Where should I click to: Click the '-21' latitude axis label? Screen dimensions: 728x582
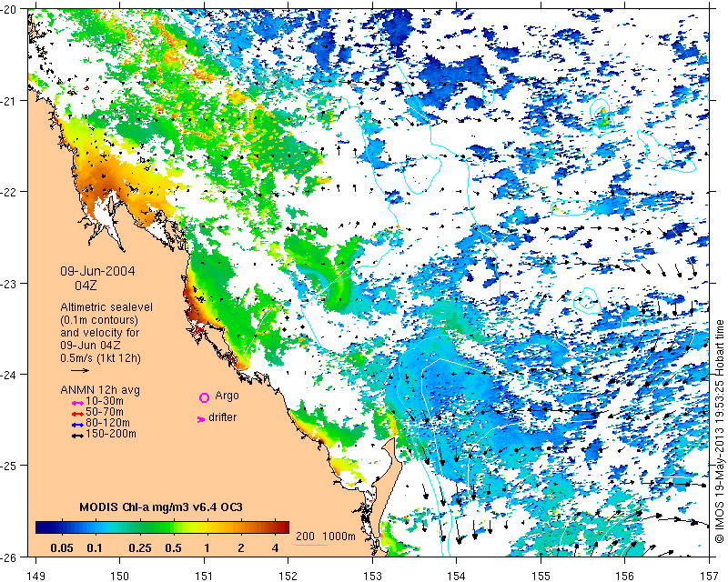click(x=8, y=101)
